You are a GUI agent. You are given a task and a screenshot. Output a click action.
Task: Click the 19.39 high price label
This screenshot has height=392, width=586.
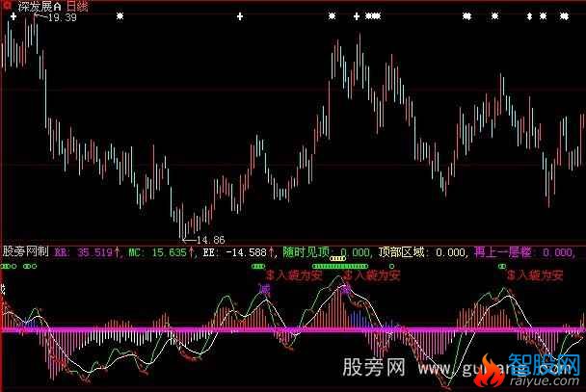(x=62, y=17)
